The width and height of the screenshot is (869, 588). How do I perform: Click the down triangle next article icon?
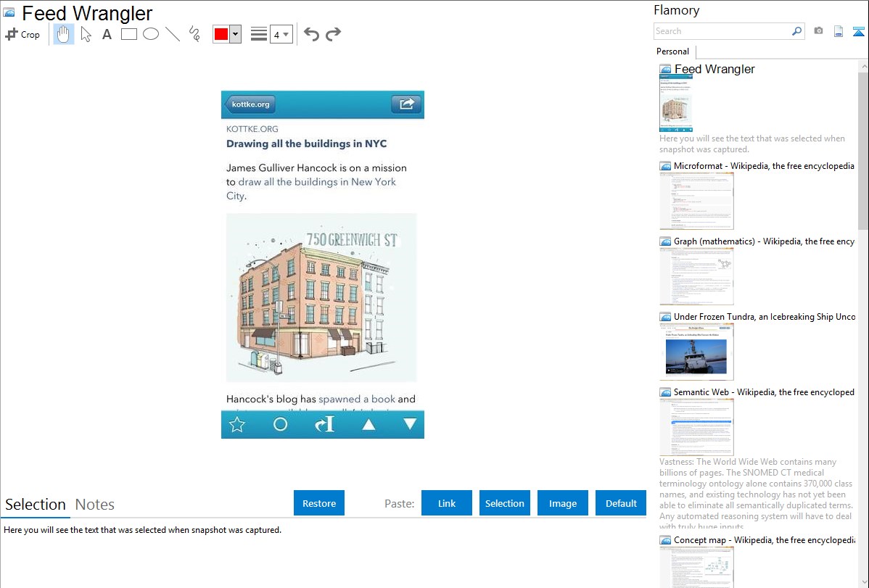click(410, 424)
